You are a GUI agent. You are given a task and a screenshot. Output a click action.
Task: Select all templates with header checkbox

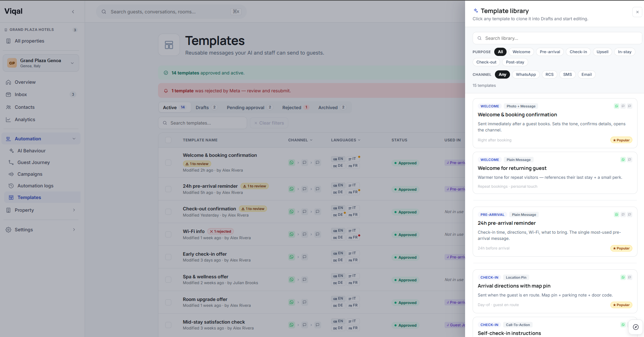click(168, 140)
